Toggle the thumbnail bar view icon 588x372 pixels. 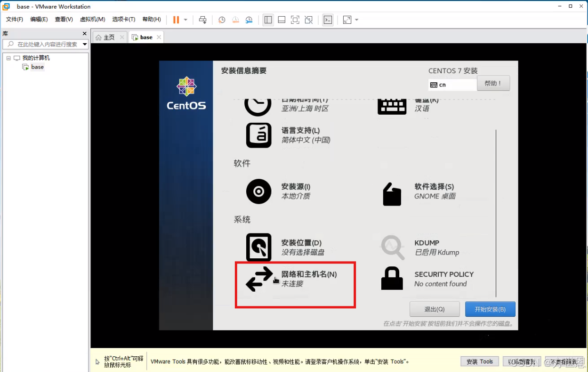pyautogui.click(x=281, y=20)
